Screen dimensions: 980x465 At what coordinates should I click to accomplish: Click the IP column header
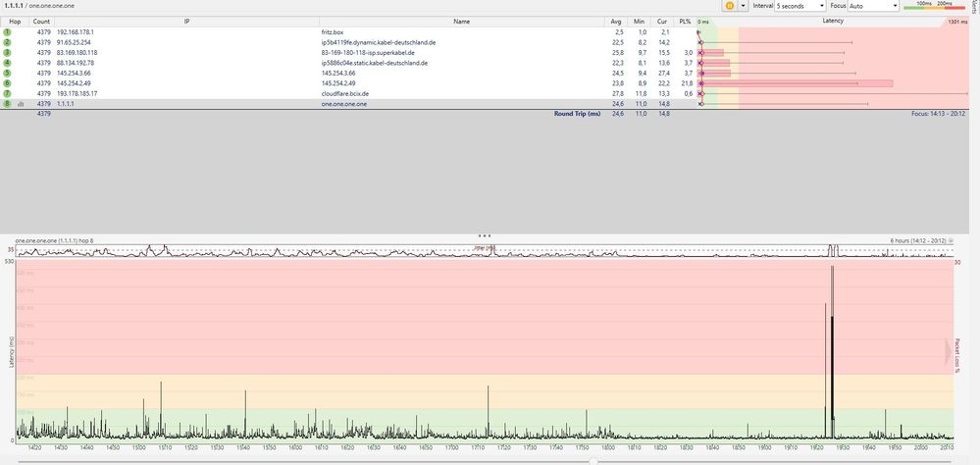(x=186, y=22)
